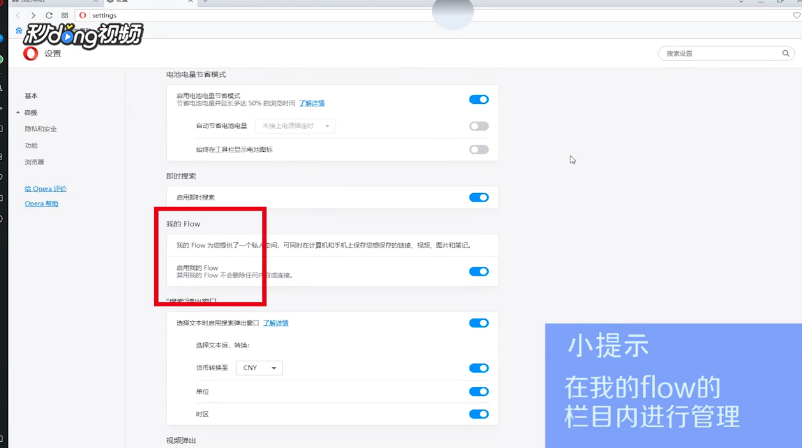Toggle 启用我的 Flow switch
This screenshot has height=448, width=802.
pyautogui.click(x=479, y=272)
